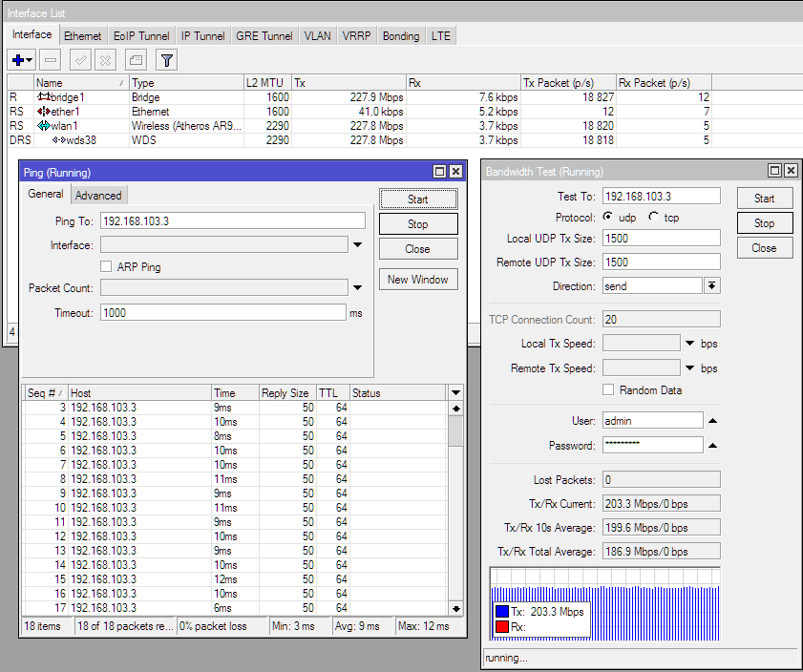Click the Comment toolbar icon

tap(137, 60)
